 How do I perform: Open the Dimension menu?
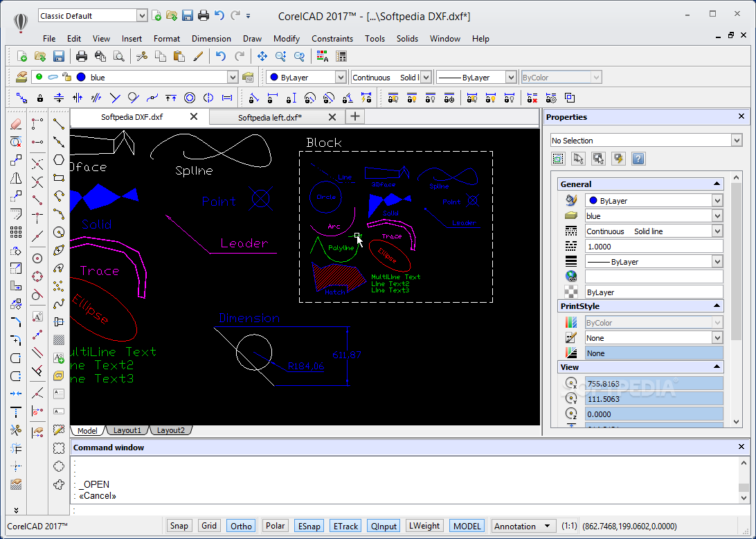coord(211,39)
